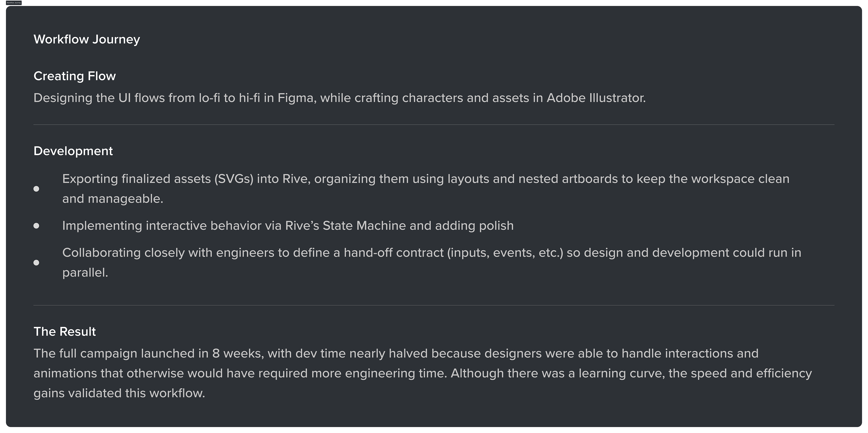Select the gains validated this workflow line
Viewport: 868px width, 433px height.
point(119,393)
